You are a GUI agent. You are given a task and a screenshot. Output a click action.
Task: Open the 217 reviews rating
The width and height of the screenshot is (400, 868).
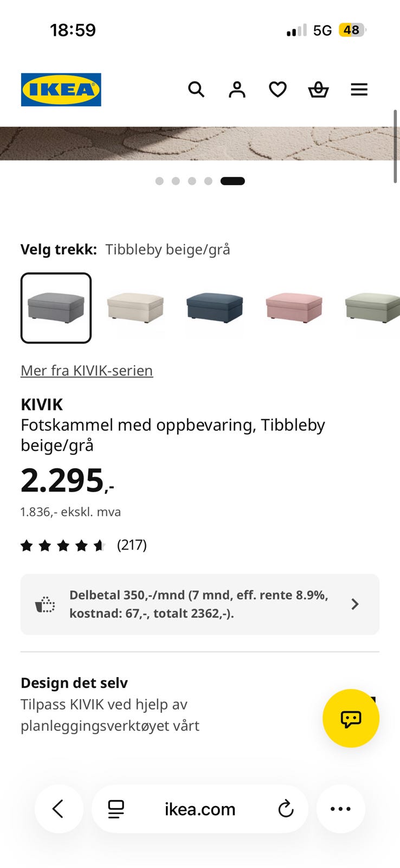click(x=83, y=545)
